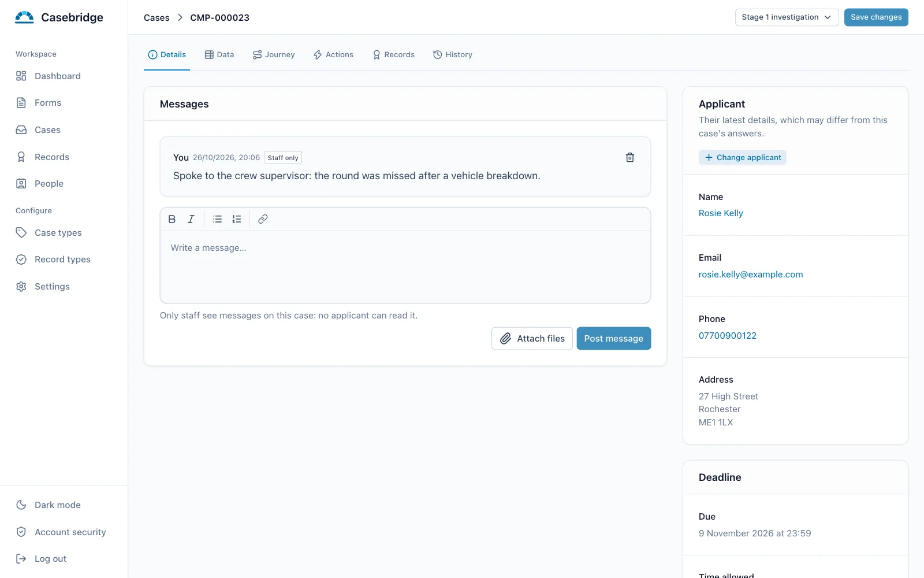Click the phone number 07700900122

click(728, 336)
